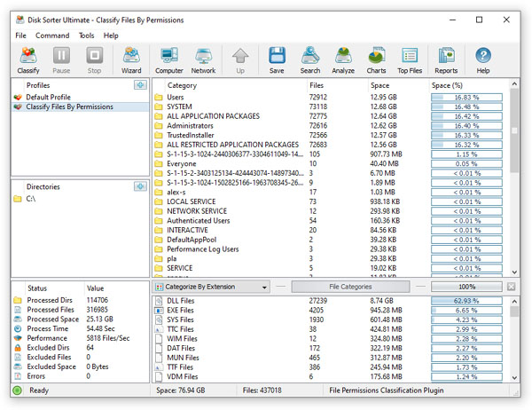Image resolution: width=532 pixels, height=410 pixels.
Task: Select the Performance Log Users row
Action: click(331, 249)
